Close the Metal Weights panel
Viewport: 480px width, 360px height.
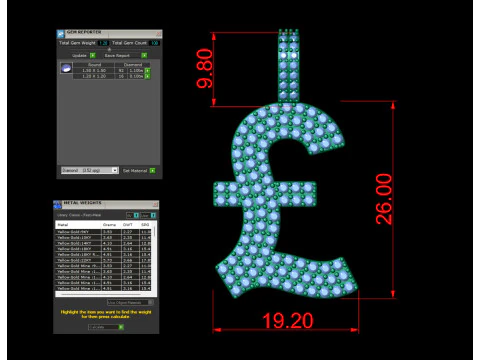tap(155, 204)
